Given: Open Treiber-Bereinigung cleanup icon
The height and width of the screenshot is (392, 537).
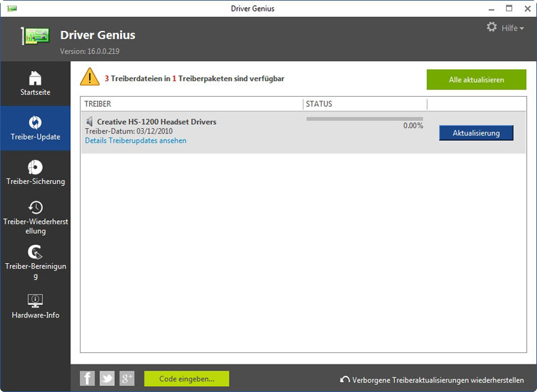Looking at the screenshot, I should pos(35,252).
